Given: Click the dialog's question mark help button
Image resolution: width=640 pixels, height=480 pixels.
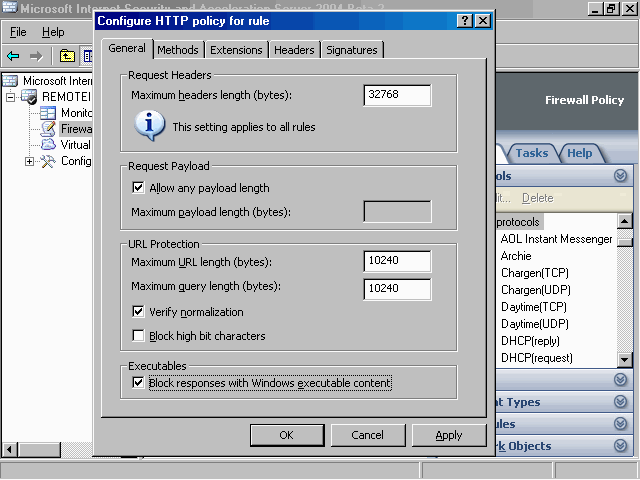Looking at the screenshot, I should pyautogui.click(x=465, y=21).
